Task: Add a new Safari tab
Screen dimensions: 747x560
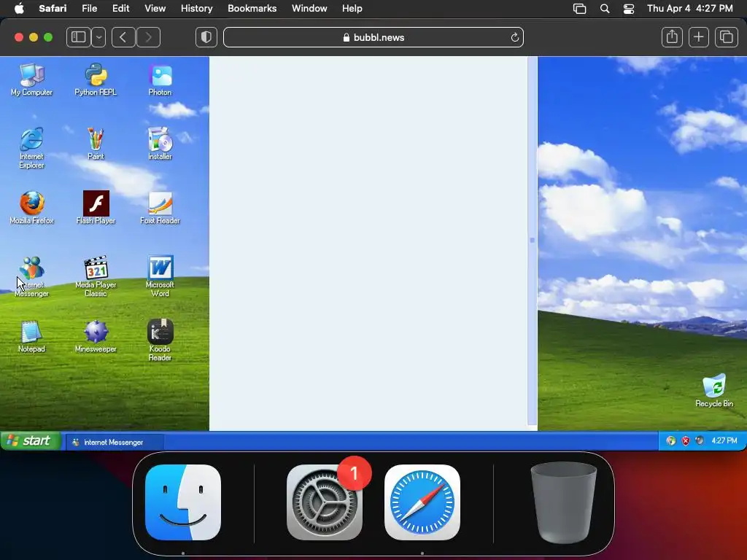Action: pos(698,37)
